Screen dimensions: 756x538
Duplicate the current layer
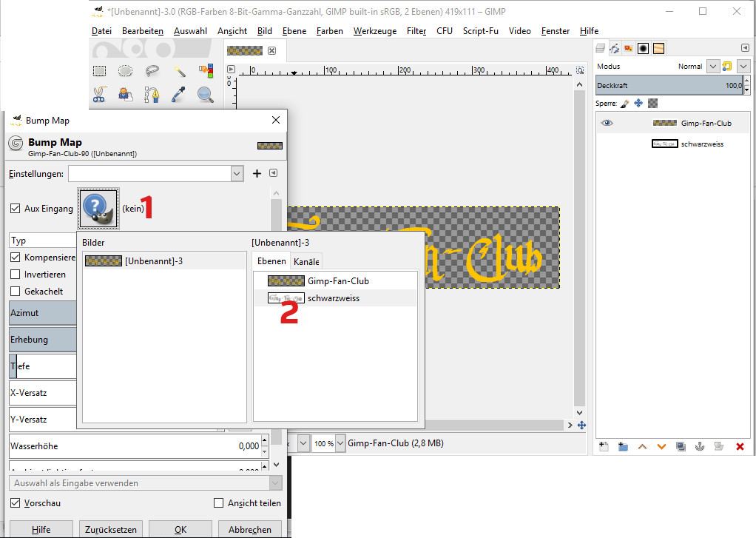click(x=681, y=446)
